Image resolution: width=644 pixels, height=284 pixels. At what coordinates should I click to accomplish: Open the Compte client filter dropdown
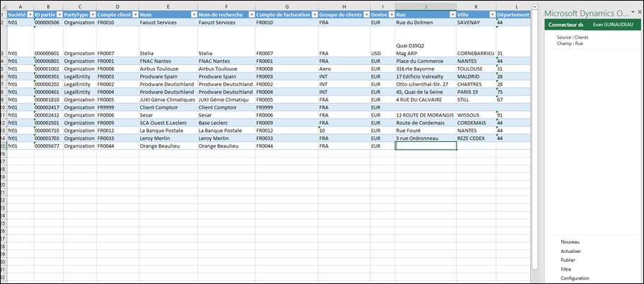click(x=135, y=14)
